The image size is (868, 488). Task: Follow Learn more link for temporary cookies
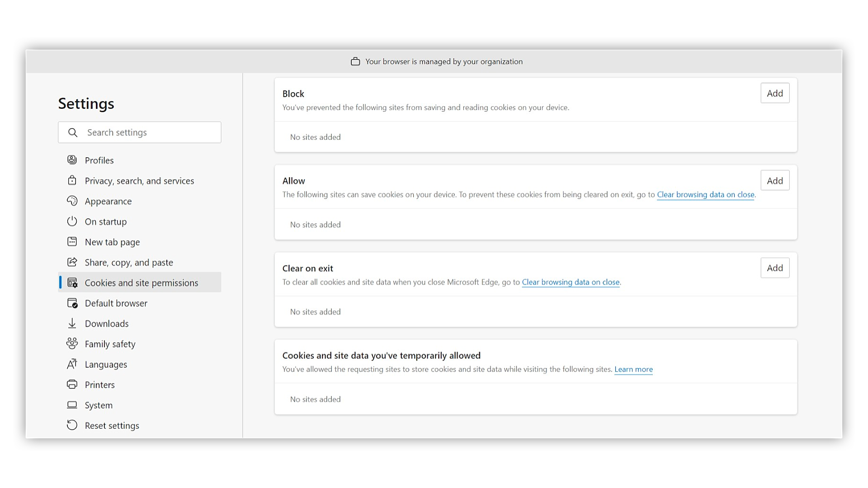pos(633,370)
